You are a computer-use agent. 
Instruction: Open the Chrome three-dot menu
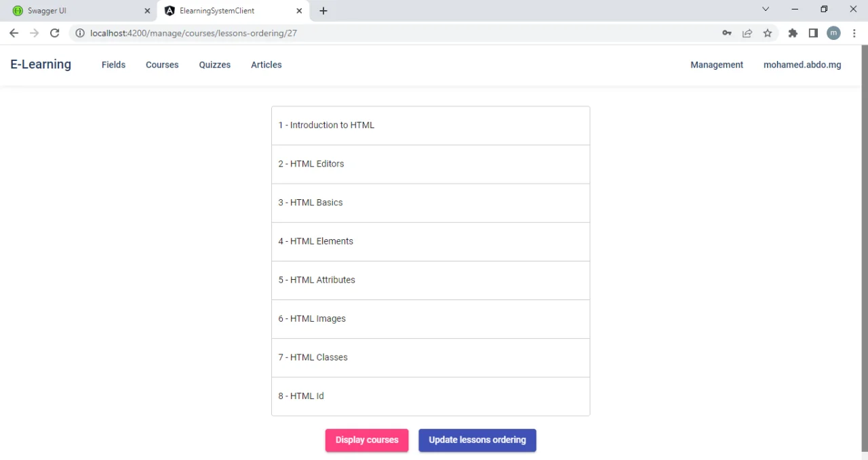pyautogui.click(x=854, y=33)
